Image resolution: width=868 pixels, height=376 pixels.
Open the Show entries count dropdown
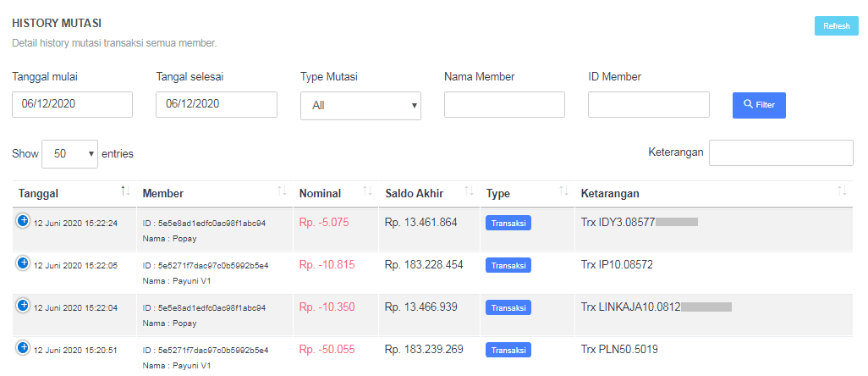[x=69, y=154]
